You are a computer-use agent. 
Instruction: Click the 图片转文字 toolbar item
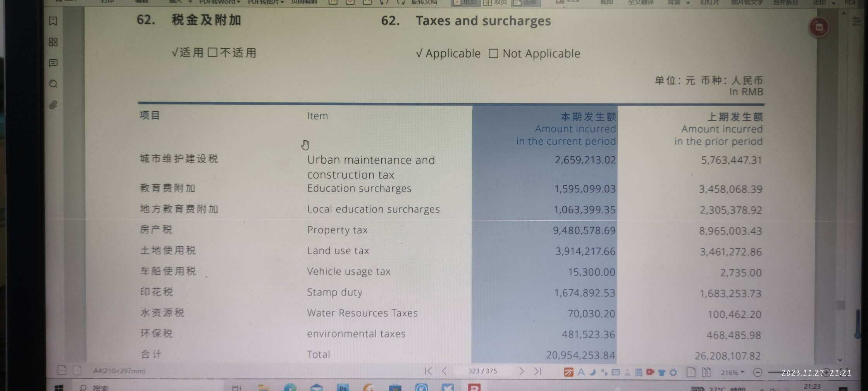coord(747,2)
